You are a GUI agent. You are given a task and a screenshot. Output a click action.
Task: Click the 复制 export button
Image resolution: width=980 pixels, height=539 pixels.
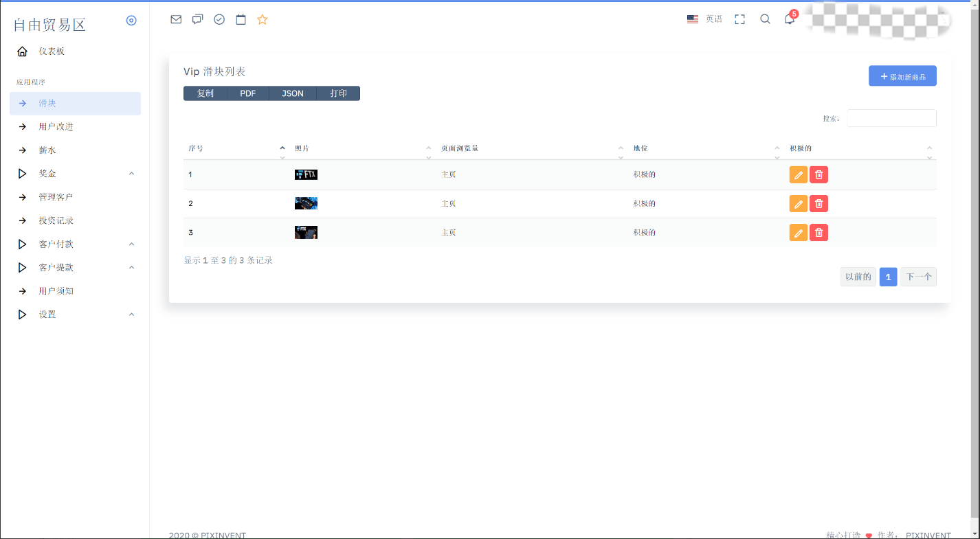coord(205,93)
